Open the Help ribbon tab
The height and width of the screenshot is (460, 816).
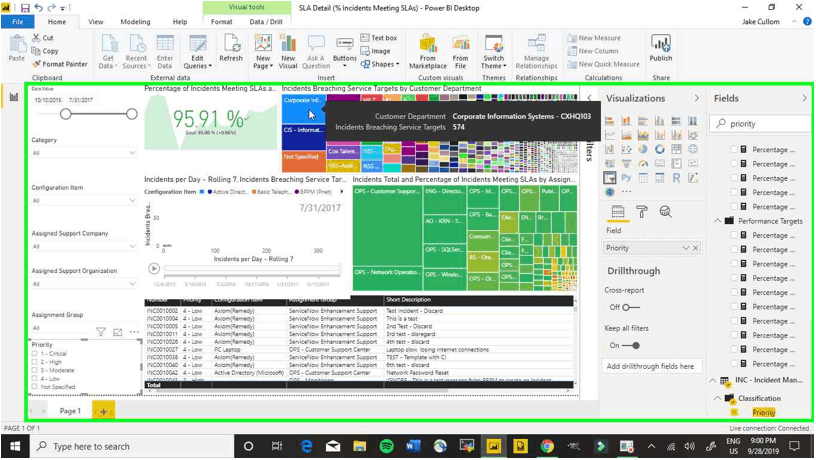coord(180,22)
